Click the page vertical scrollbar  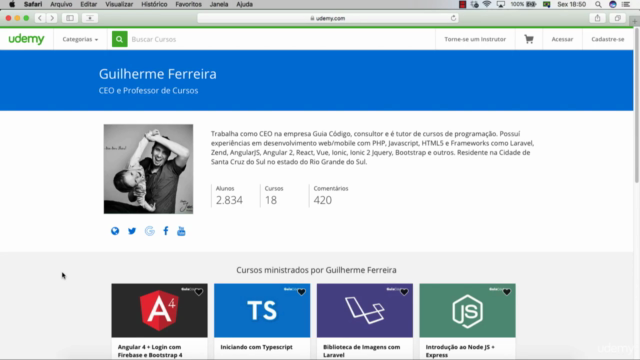pos(636,105)
